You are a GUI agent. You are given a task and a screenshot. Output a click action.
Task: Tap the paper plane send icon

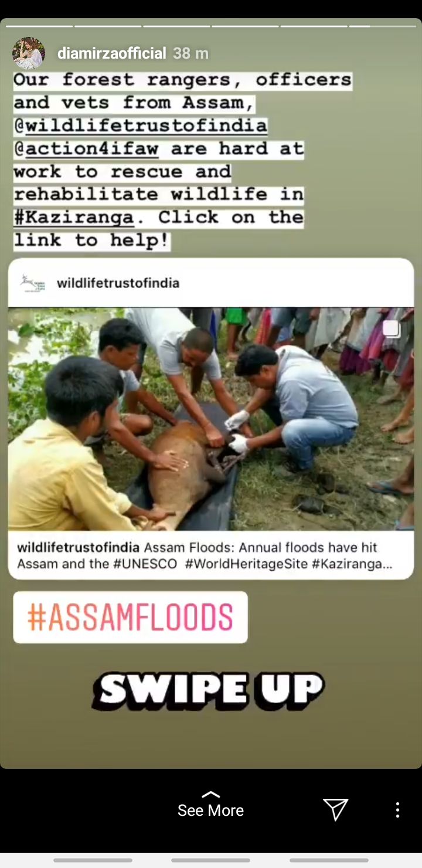tap(336, 809)
